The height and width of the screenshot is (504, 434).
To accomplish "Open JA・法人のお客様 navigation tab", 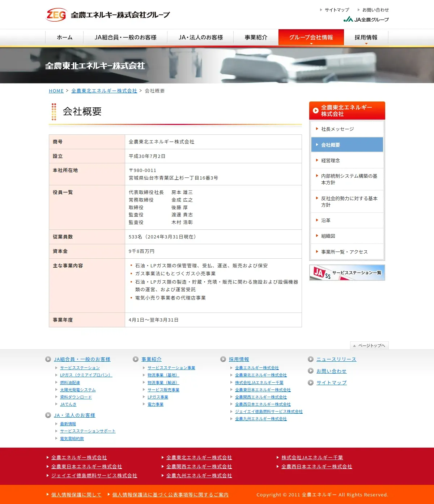I will coord(201,38).
